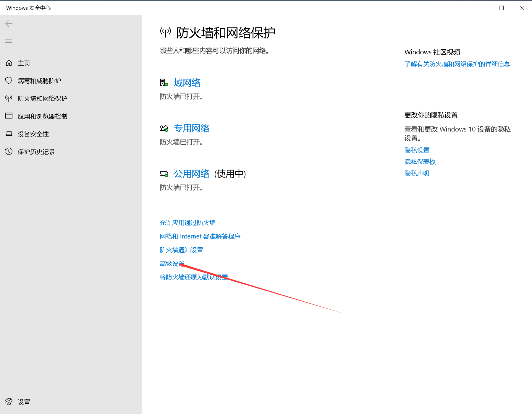Image resolution: width=532 pixels, height=414 pixels.
Task: Open the 公用网络 settings link
Action: click(192, 174)
